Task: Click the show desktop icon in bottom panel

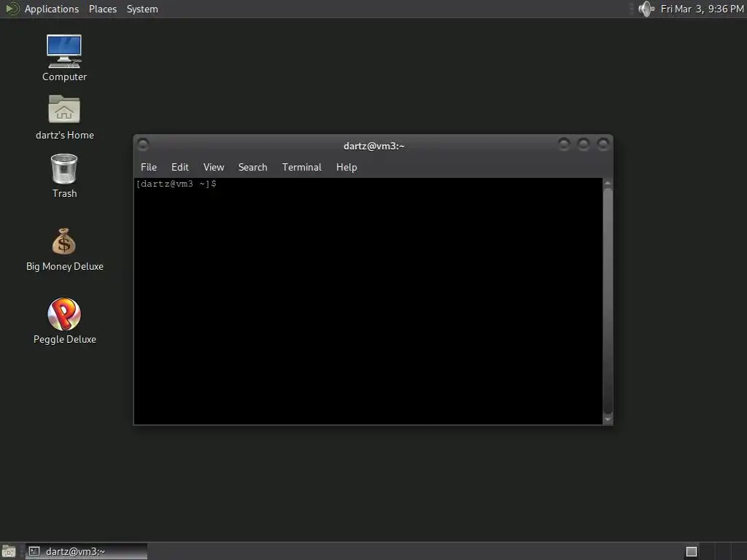Action: [9, 551]
